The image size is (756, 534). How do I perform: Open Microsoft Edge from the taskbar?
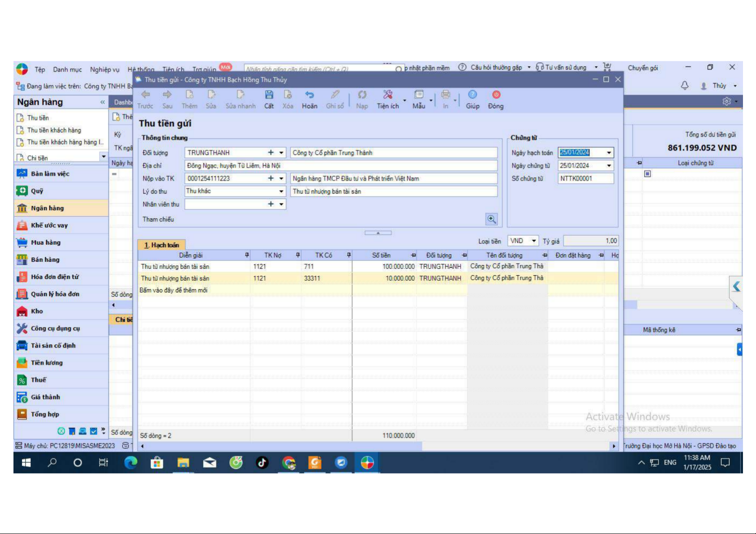(131, 463)
